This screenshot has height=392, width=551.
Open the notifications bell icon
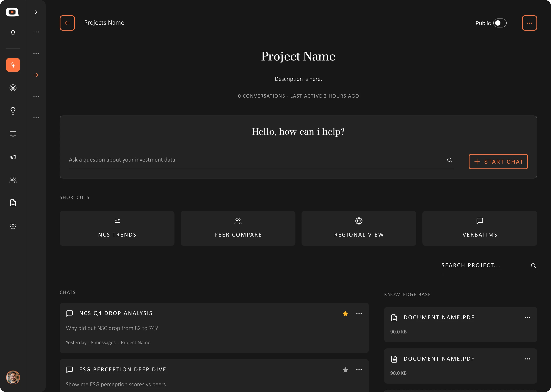click(x=13, y=33)
